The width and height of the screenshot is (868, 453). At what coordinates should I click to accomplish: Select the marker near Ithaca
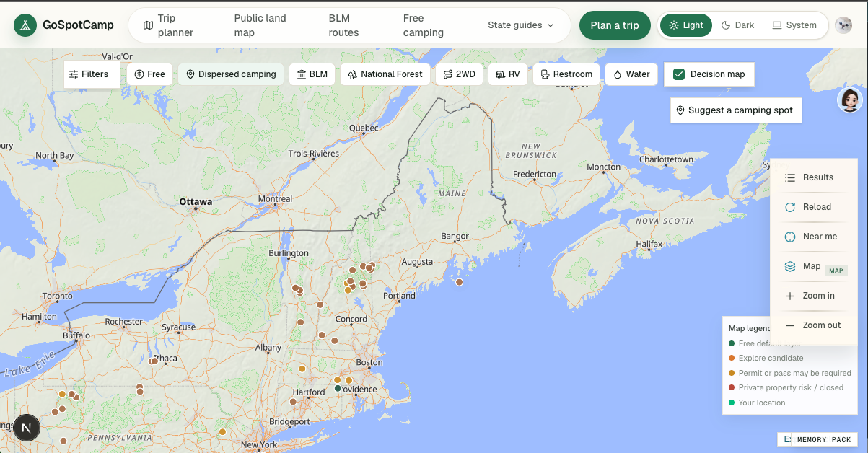pos(154,361)
